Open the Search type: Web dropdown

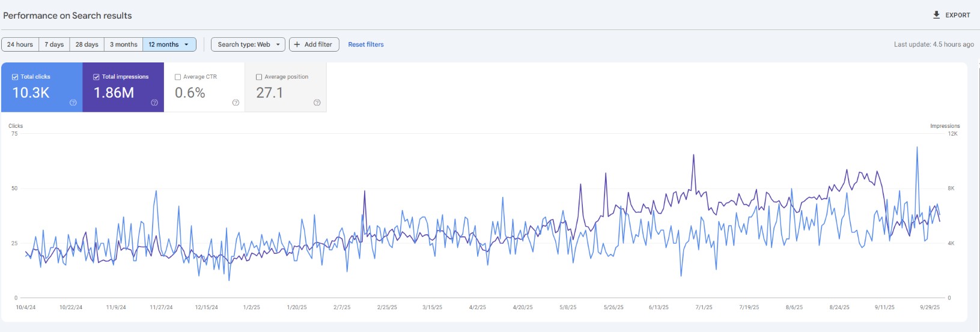tap(249, 44)
